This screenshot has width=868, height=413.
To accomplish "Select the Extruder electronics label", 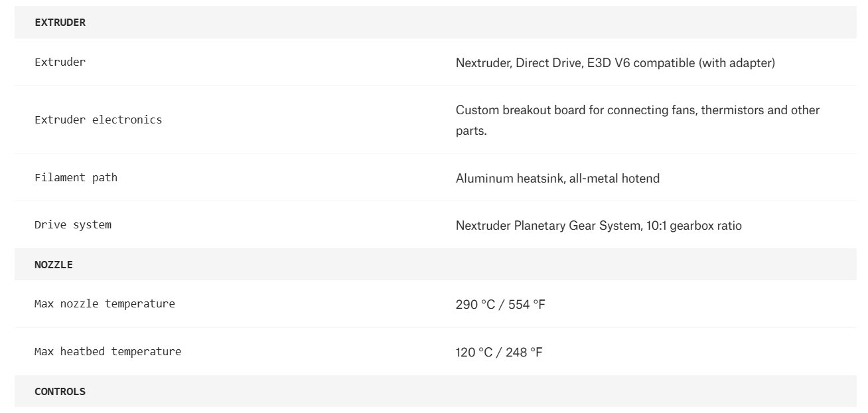I will coord(98,120).
